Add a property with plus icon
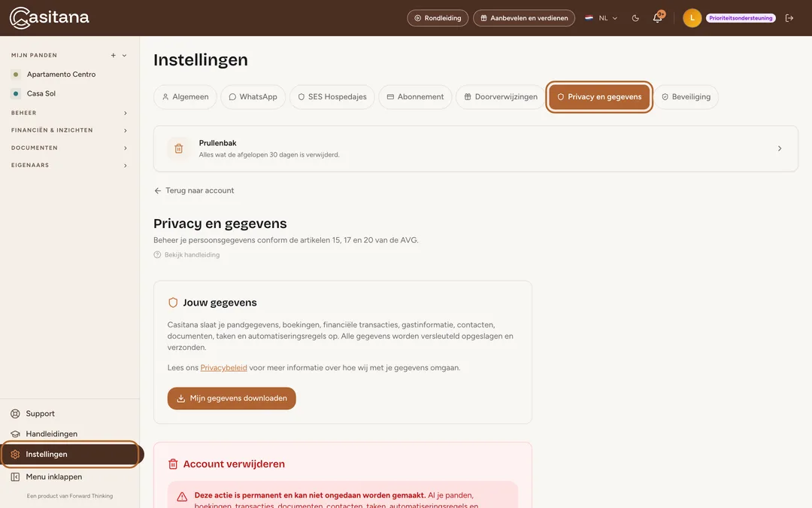Screen dimensions: 812x508 click(x=113, y=56)
